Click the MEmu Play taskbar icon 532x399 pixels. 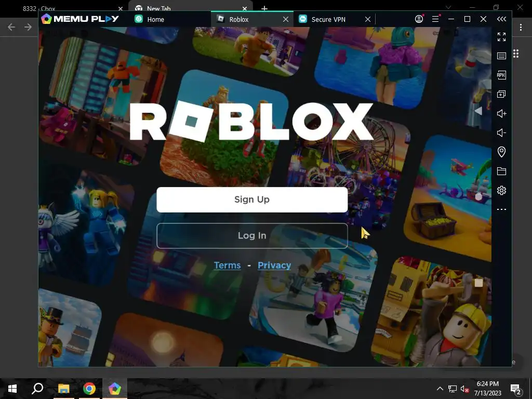115,389
